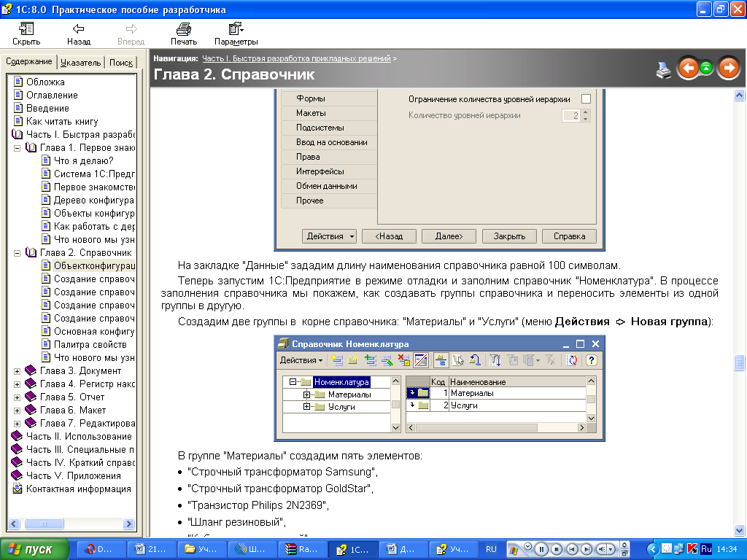Tick the Ограничение количества уровней иерархии checkbox
This screenshot has height=560, width=747.
click(585, 99)
